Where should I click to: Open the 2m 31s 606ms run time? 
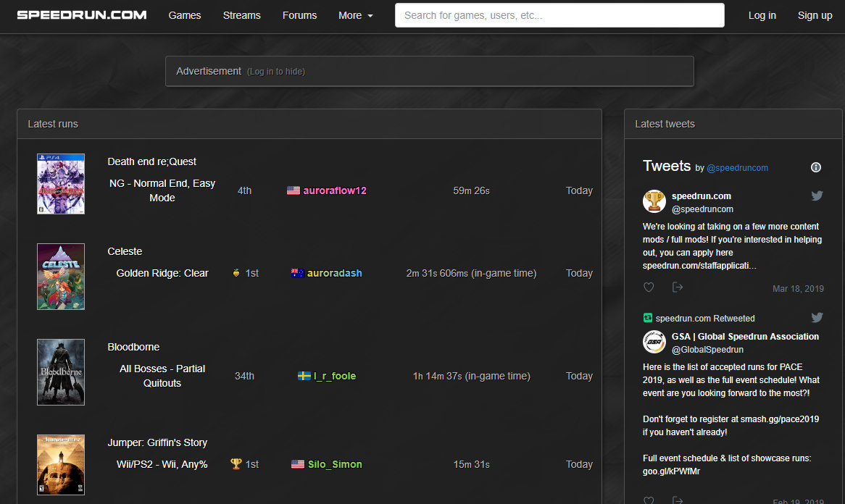[472, 273]
